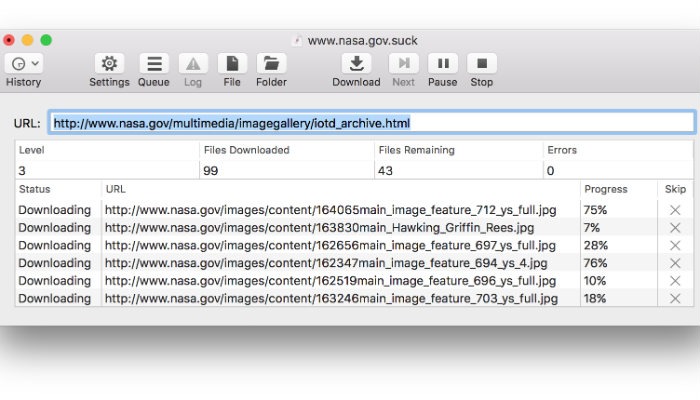Click the Files Downloaded value 99
This screenshot has height=400, width=700.
click(211, 171)
